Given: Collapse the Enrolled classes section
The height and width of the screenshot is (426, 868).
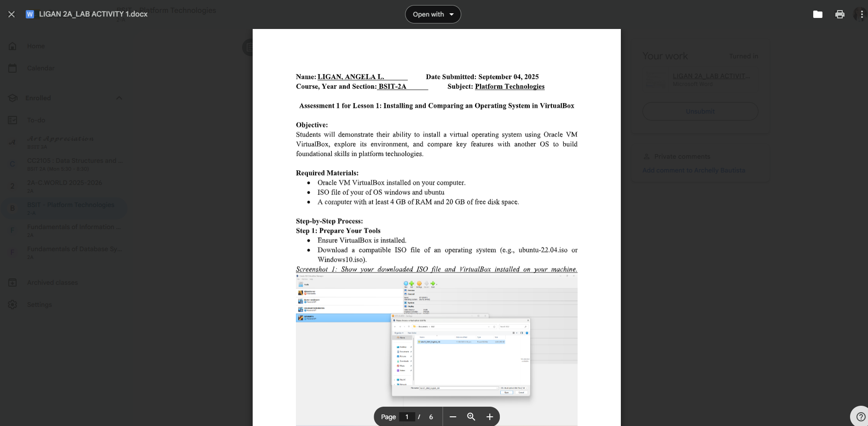Looking at the screenshot, I should coord(119,98).
